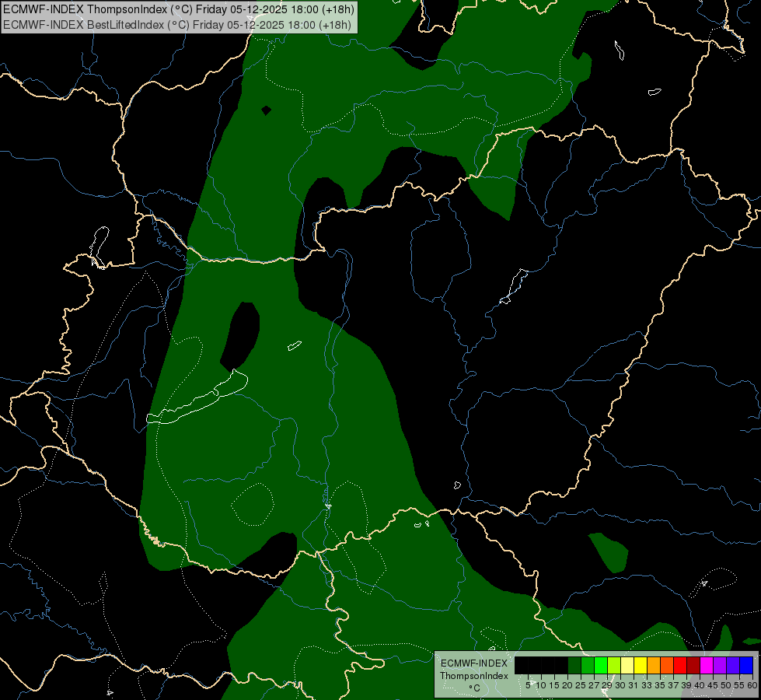Click the legend tick label 50
This screenshot has width=761, height=700.
[726, 685]
